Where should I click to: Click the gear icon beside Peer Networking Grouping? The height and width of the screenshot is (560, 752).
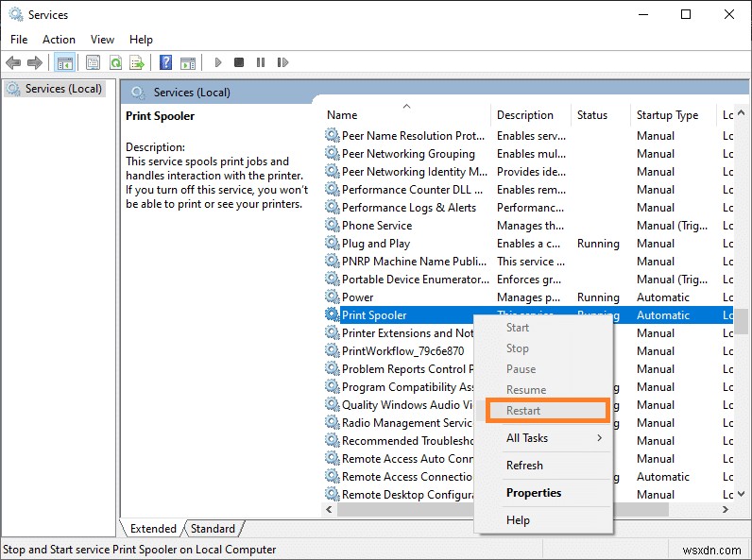332,153
